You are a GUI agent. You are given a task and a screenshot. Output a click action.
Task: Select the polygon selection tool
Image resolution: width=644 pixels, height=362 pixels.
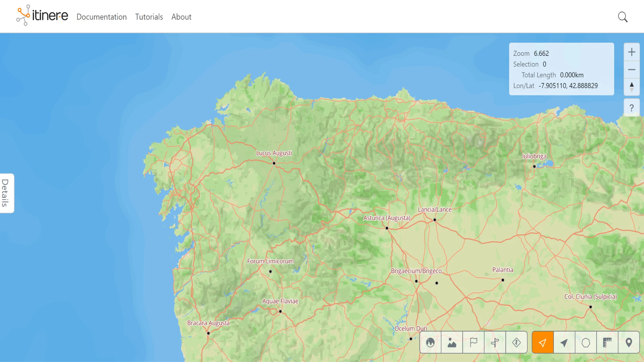click(586, 342)
